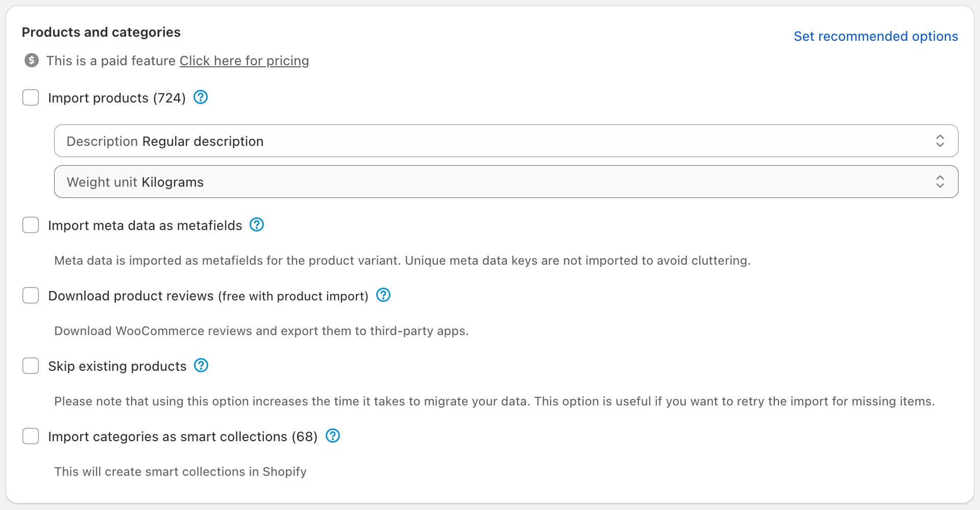Expand the Weight unit Kilograms dropdown
This screenshot has width=980, height=510.
point(505,182)
